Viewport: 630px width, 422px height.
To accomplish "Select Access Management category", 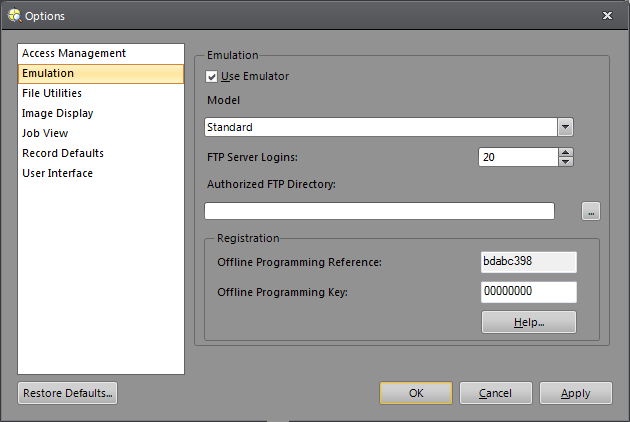I will tap(74, 53).
